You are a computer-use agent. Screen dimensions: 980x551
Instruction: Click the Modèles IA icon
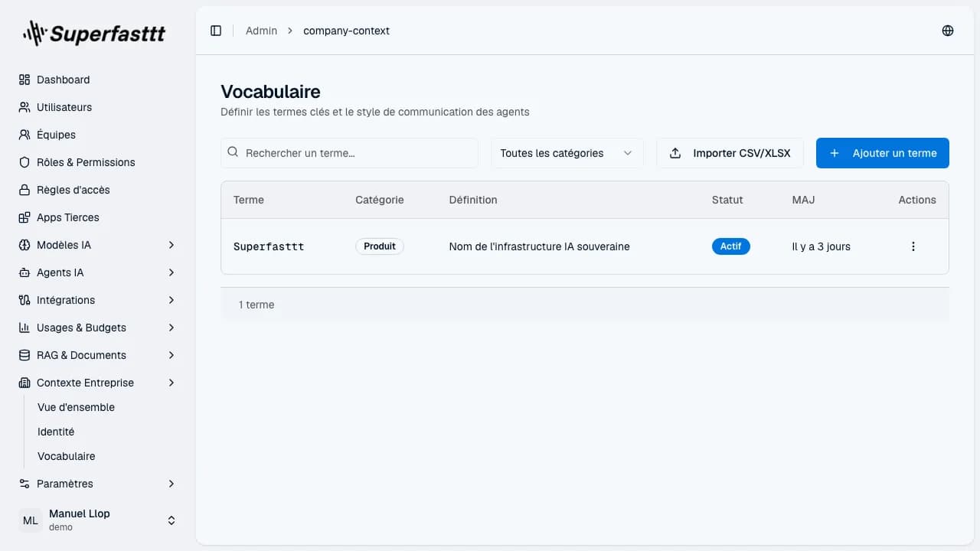24,245
